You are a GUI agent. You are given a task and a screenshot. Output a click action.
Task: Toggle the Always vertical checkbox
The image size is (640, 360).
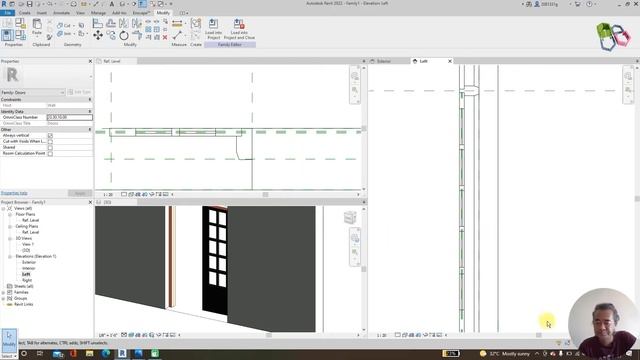(50, 135)
